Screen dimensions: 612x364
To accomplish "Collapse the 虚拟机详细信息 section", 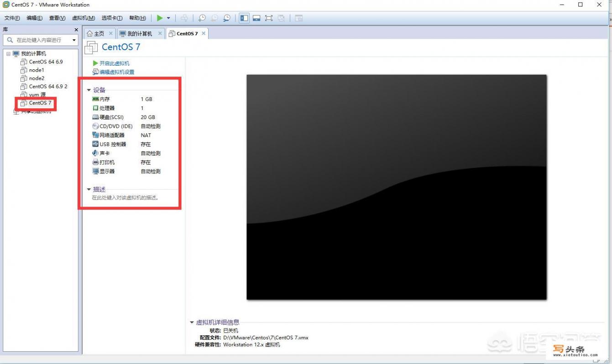I will tap(192, 322).
